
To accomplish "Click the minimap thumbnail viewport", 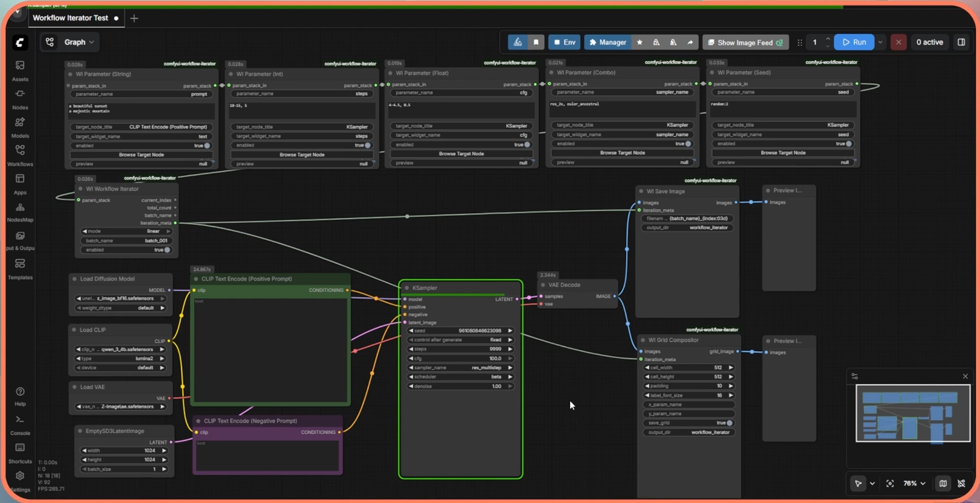I will pos(913,413).
